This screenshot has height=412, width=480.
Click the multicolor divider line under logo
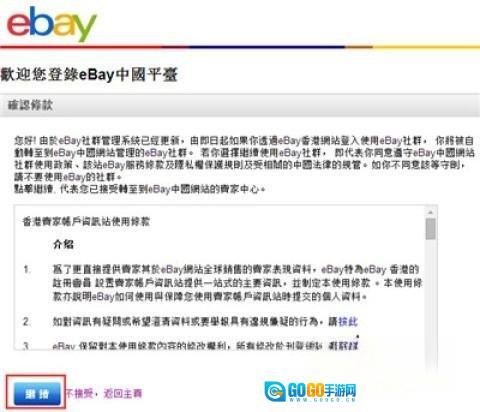click(240, 47)
